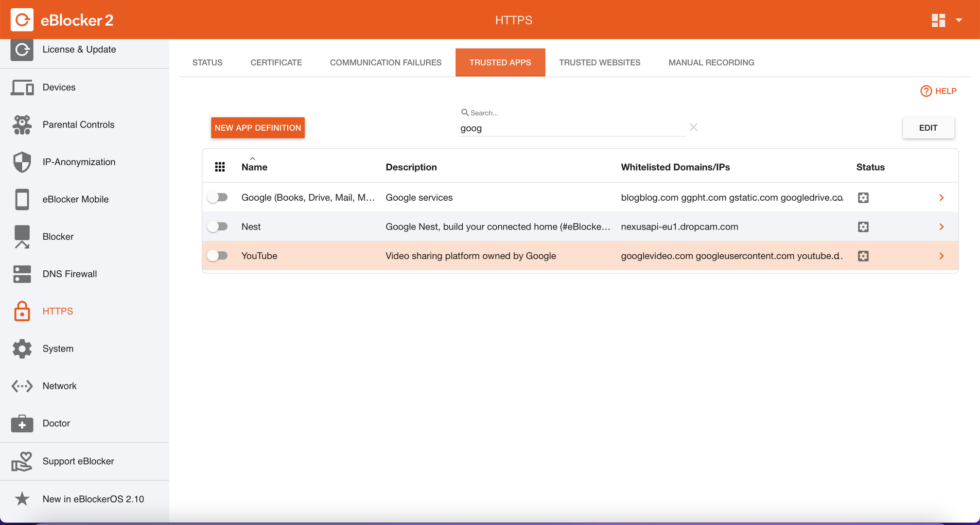This screenshot has width=980, height=525.
Task: Open New in eBlockerOS 2.10 label
Action: 93,499
